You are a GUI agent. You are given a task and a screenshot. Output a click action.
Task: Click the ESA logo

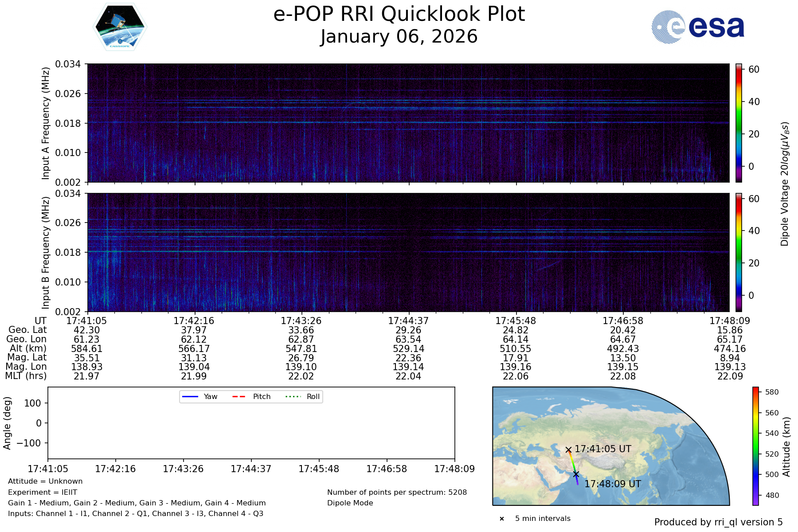(698, 27)
